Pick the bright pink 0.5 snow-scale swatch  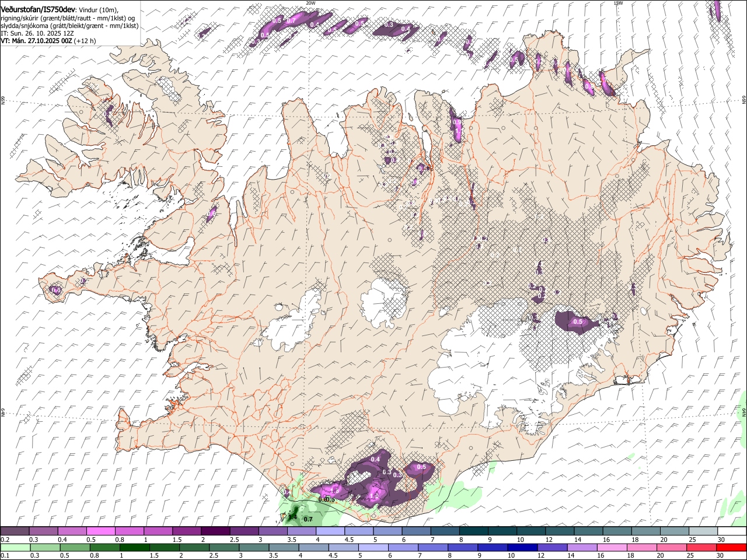(100, 531)
